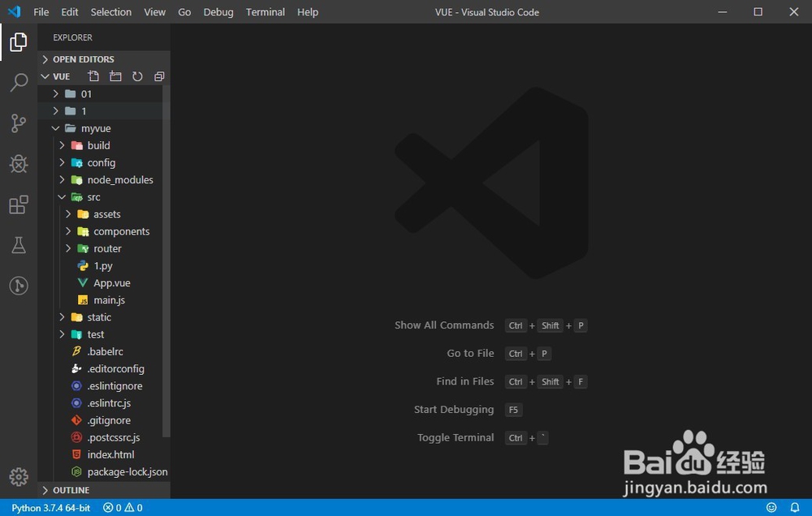
Task: Collapse the VUE workspace section
Action: [61, 76]
